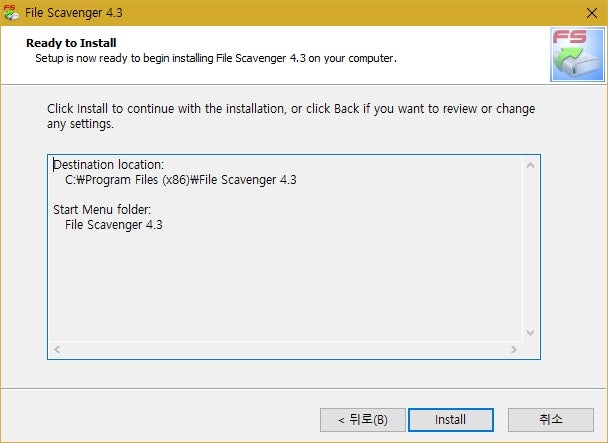This screenshot has height=443, width=608.
Task: Click the Ready to Install heading
Action: [71, 43]
